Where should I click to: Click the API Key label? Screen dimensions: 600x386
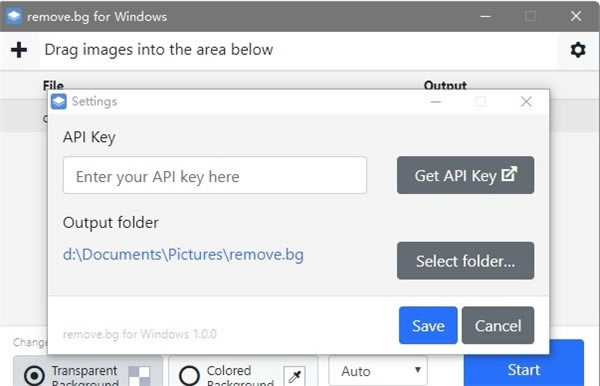point(89,137)
